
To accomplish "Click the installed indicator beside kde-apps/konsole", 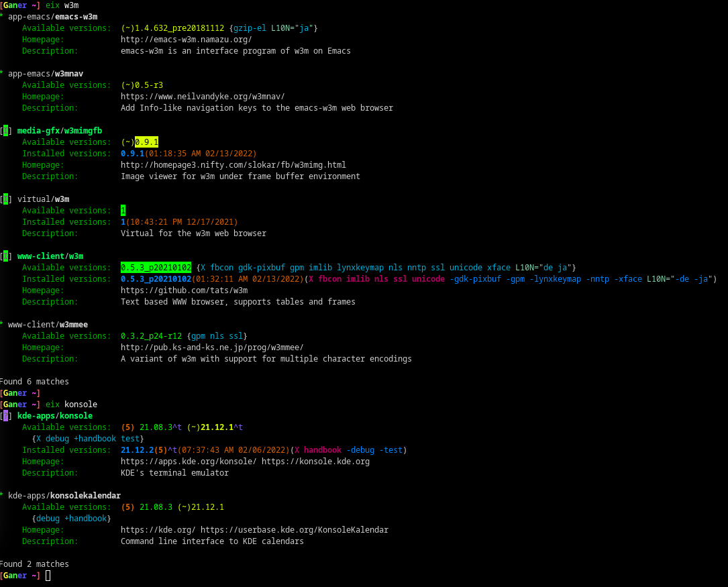I will coord(5,415).
